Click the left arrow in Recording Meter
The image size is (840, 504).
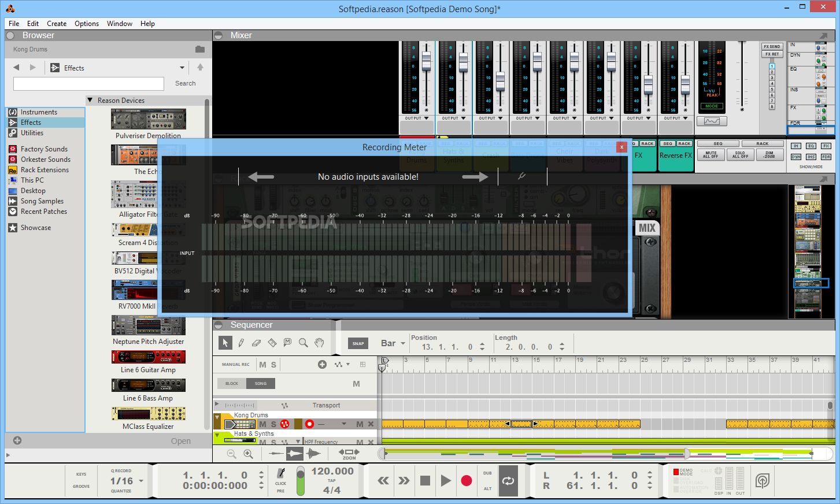point(261,177)
